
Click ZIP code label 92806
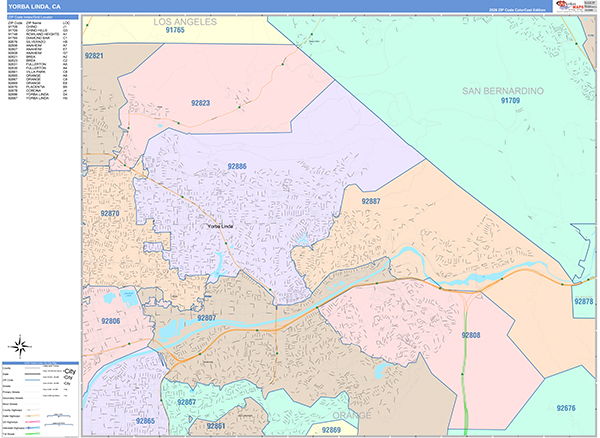tap(111, 321)
